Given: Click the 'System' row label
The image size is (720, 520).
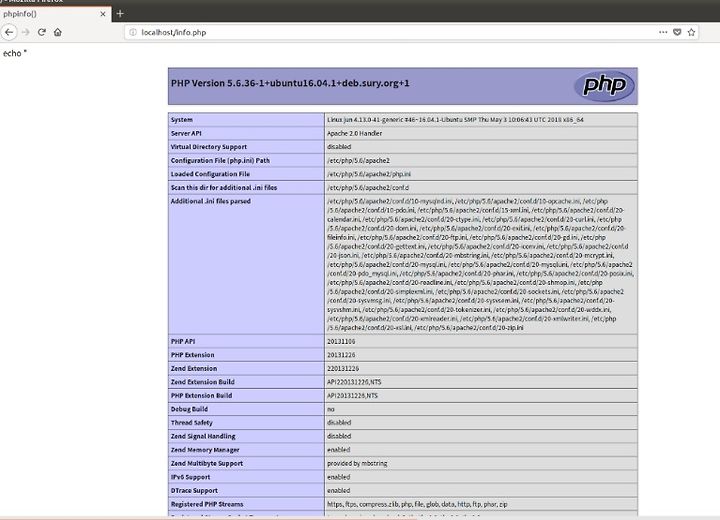Looking at the screenshot, I should pos(182,119).
